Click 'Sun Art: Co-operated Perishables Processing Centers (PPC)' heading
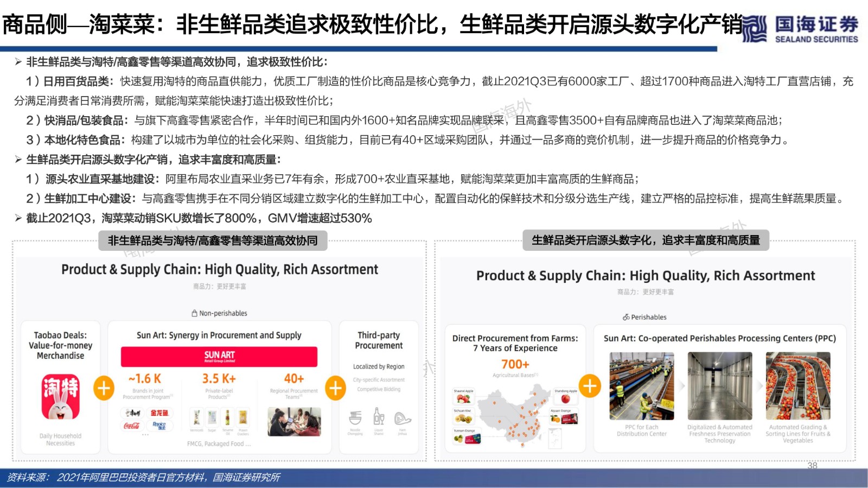 (720, 338)
